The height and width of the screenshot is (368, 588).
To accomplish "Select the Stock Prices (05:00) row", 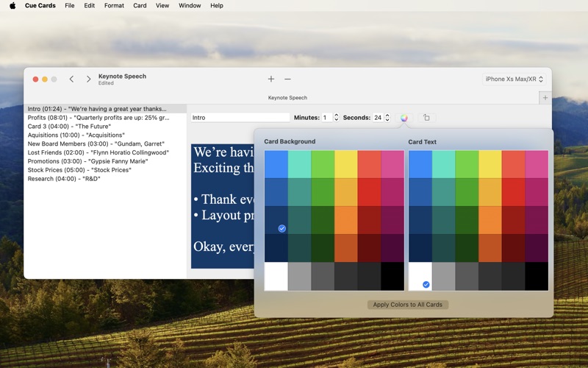I will [105, 170].
